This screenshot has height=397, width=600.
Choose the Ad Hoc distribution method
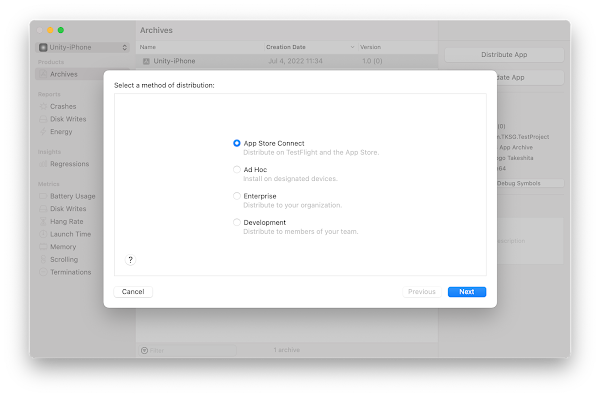click(x=236, y=170)
